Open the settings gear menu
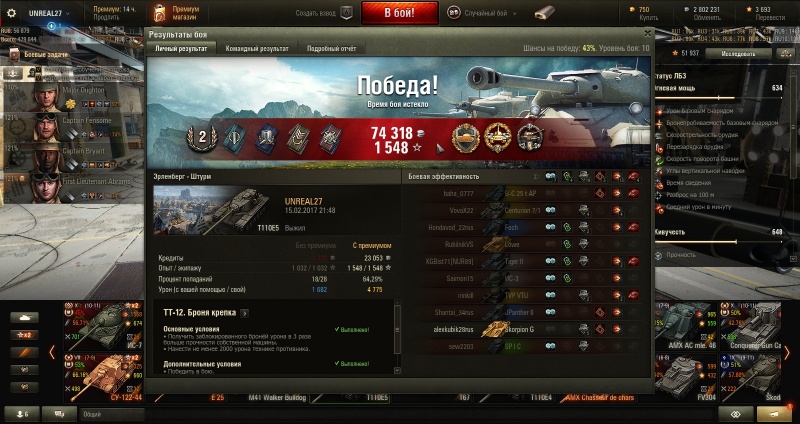 click(11, 13)
